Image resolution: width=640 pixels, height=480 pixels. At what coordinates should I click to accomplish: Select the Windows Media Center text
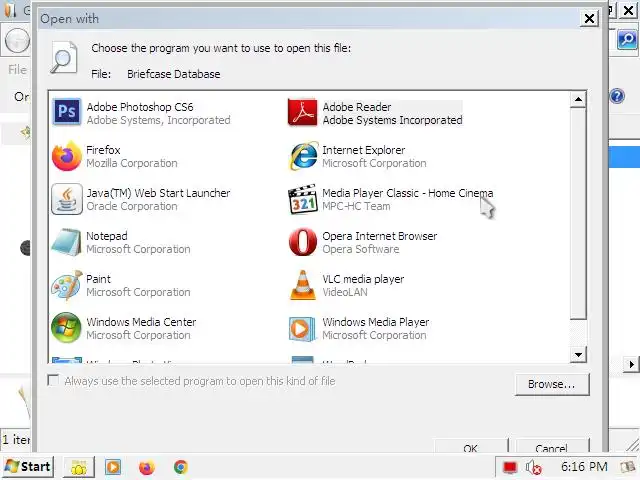(141, 322)
